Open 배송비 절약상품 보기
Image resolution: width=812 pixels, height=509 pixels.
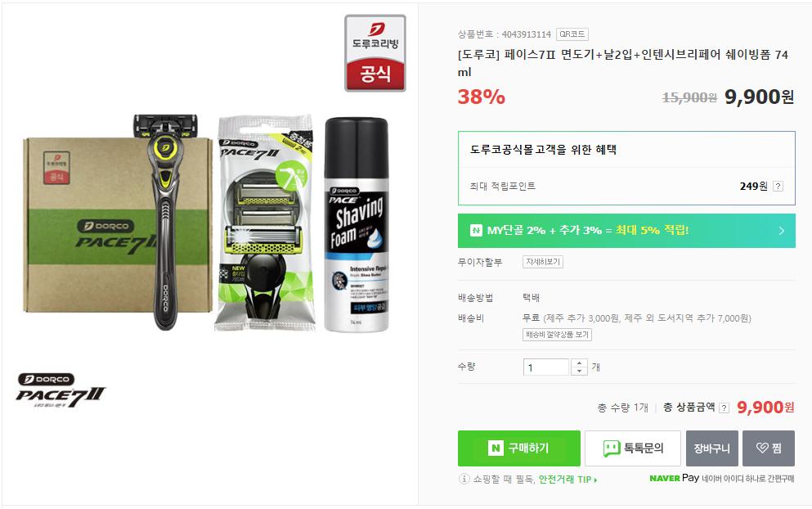(x=557, y=335)
